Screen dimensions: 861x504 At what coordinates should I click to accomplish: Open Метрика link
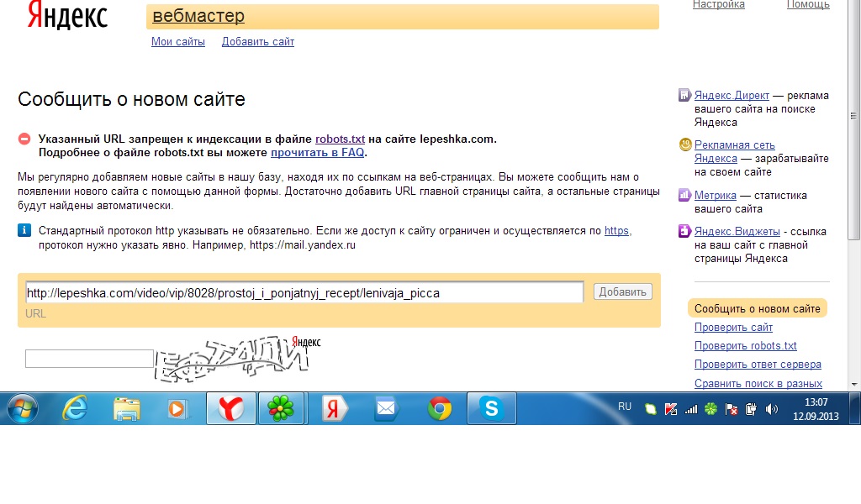point(715,195)
